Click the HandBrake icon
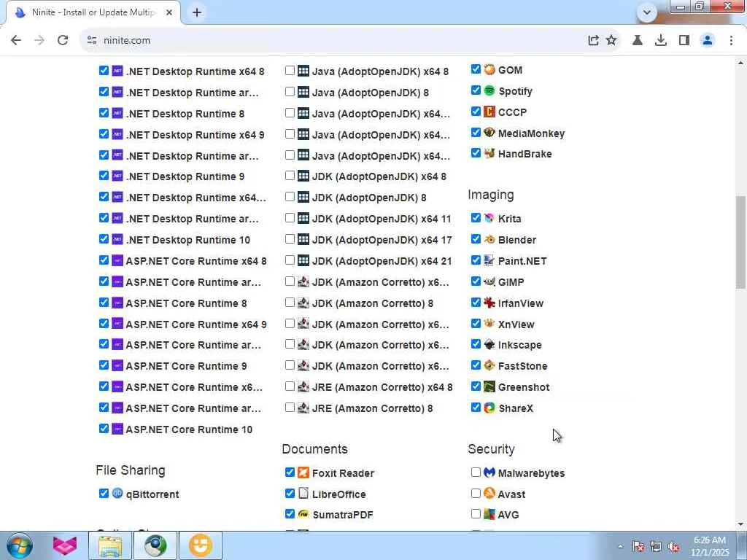This screenshot has width=747, height=560. pos(489,153)
